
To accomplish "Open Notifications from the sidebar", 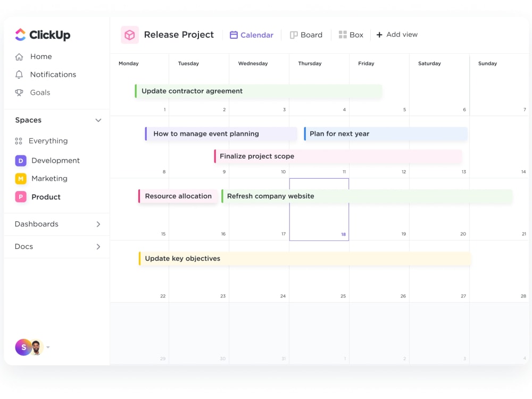I will (53, 74).
